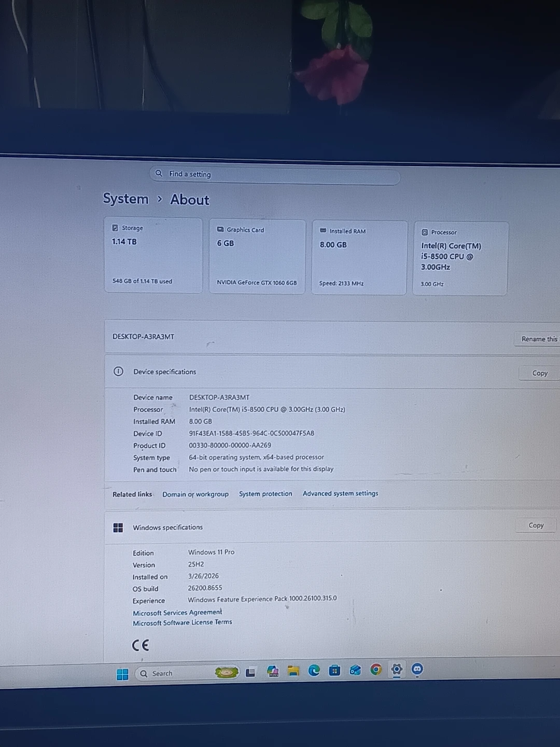Copy the Windows specifications

536,525
